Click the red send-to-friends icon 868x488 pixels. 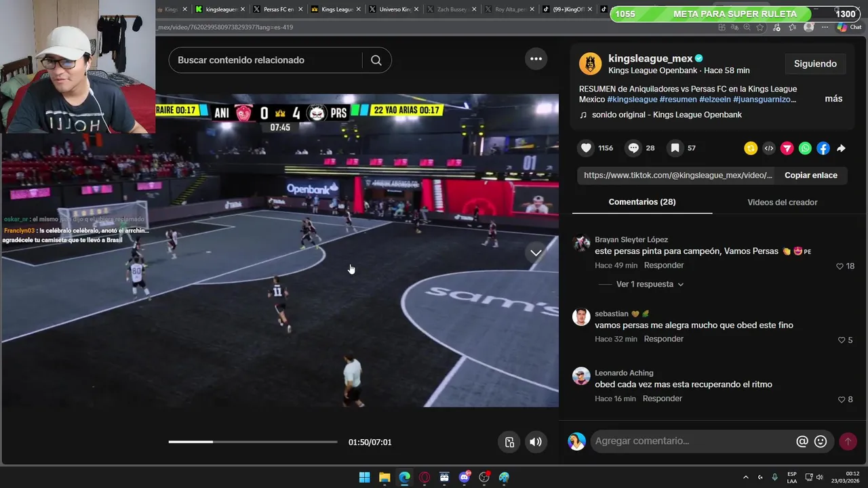(x=787, y=148)
